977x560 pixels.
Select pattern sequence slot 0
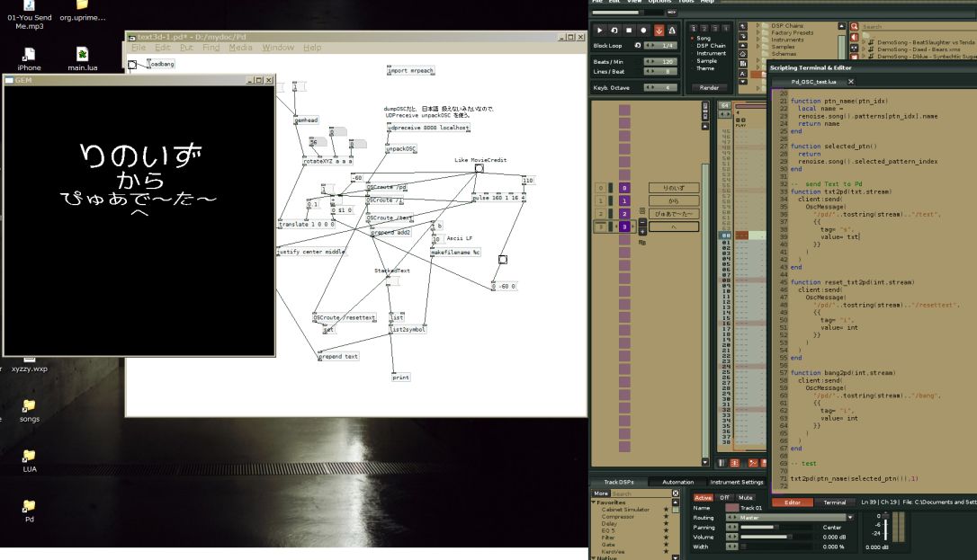click(x=624, y=188)
